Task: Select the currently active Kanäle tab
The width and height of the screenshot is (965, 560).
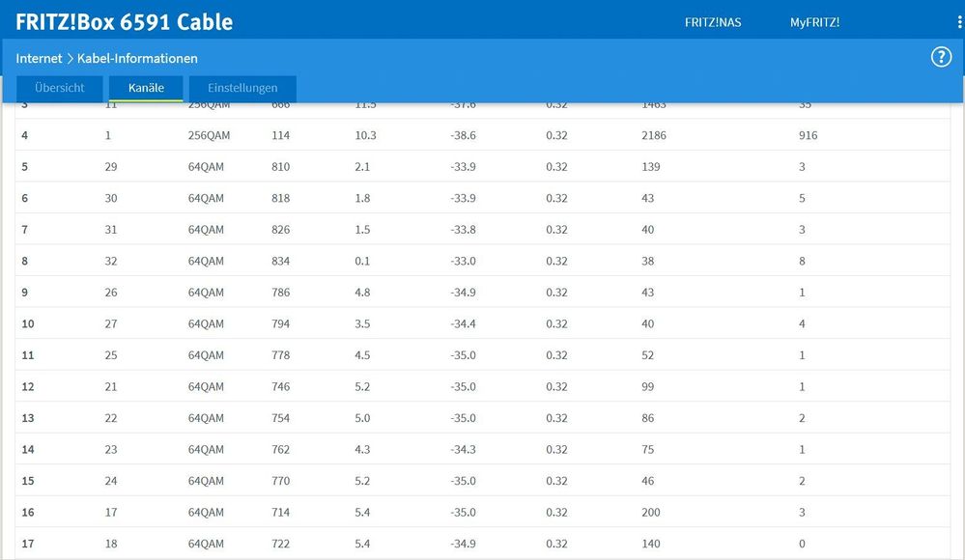Action: [146, 88]
